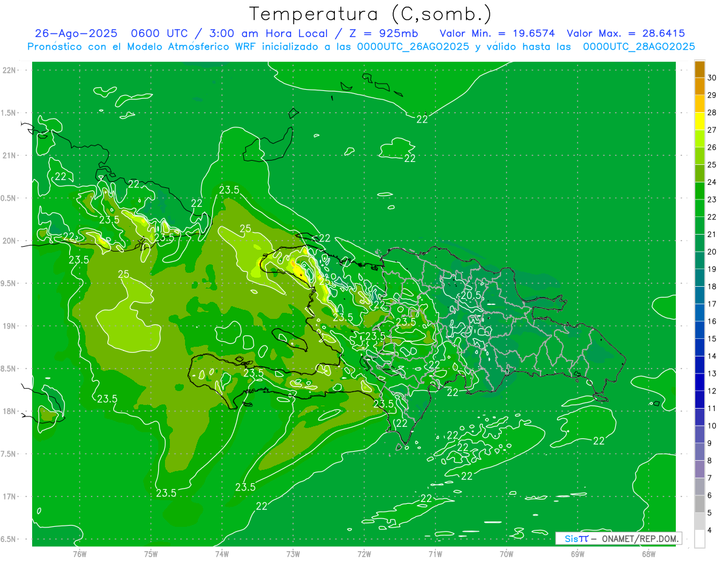The width and height of the screenshot is (728, 562).
Task: Click the "18N" latitude axis label
Action: coord(10,412)
